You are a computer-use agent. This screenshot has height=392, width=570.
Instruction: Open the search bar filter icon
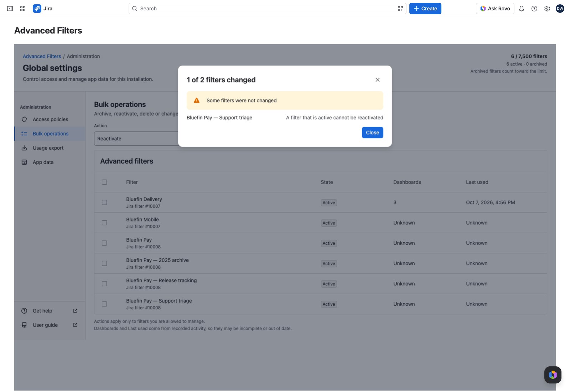point(400,9)
